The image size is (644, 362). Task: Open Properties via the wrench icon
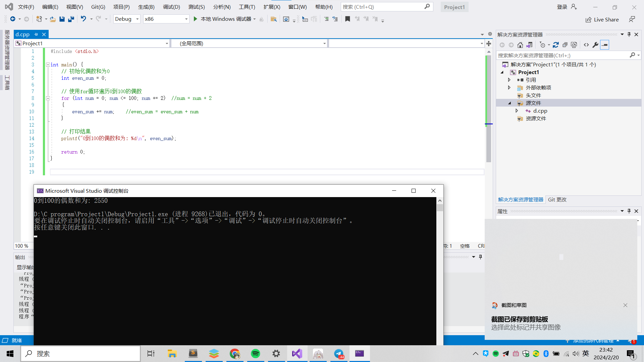tap(595, 45)
